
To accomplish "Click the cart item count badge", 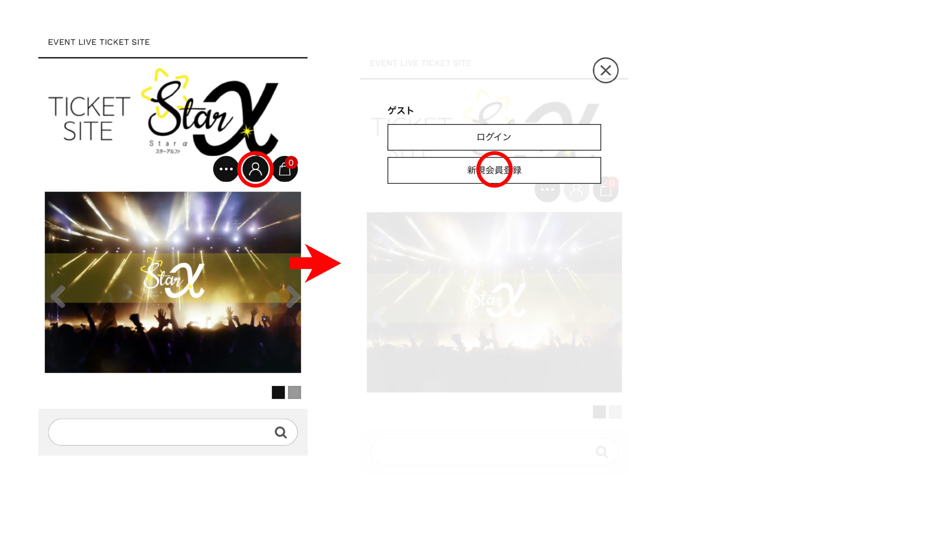I will (x=291, y=163).
